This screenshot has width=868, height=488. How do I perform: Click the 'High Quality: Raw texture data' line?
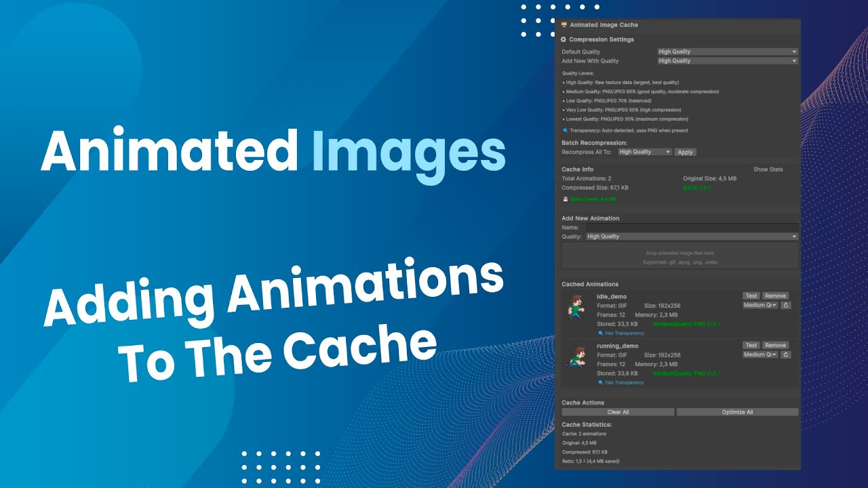620,82
